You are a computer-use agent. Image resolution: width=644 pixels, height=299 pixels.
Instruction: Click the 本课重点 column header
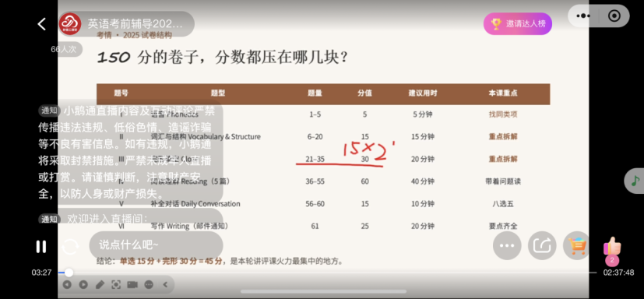coord(503,93)
